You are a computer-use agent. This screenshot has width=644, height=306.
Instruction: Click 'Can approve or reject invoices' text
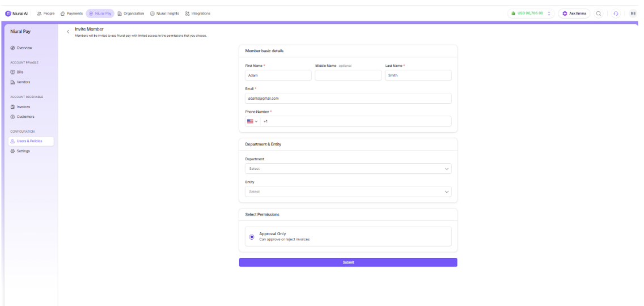[285, 240]
